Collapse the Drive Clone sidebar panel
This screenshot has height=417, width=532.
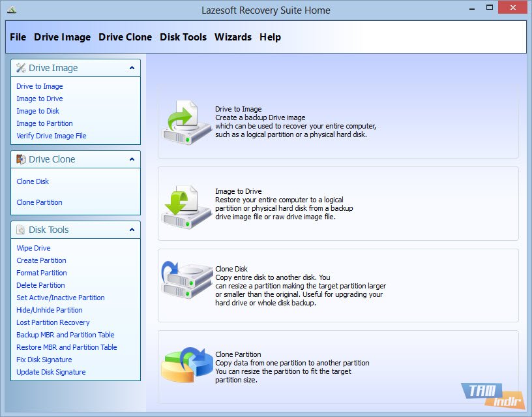click(x=133, y=159)
